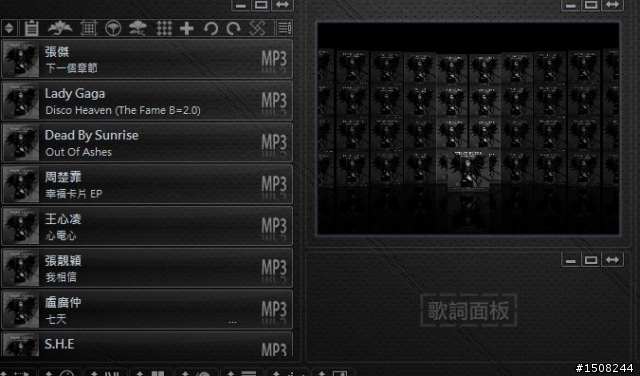Minimize the lyrics panel
This screenshot has height=376, width=640.
click(x=571, y=260)
